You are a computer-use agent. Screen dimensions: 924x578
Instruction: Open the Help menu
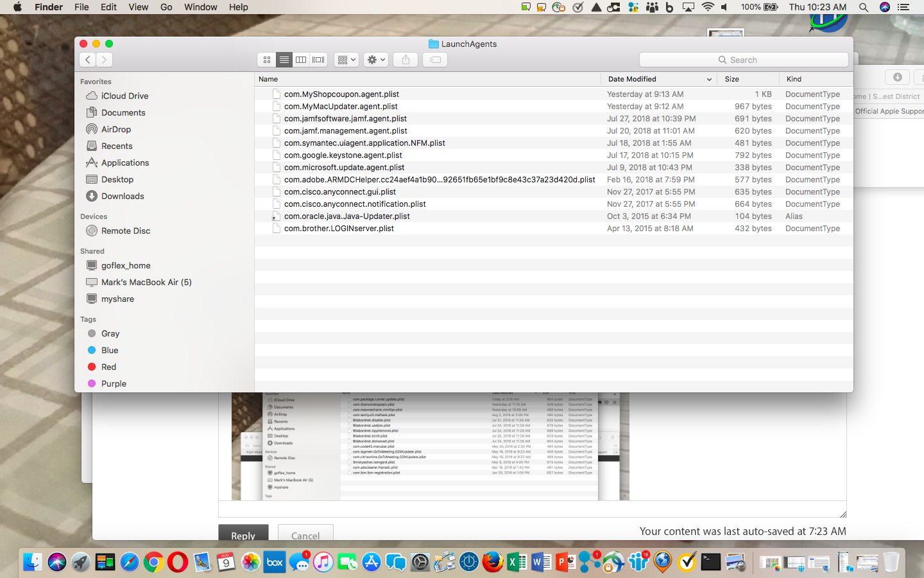point(239,7)
